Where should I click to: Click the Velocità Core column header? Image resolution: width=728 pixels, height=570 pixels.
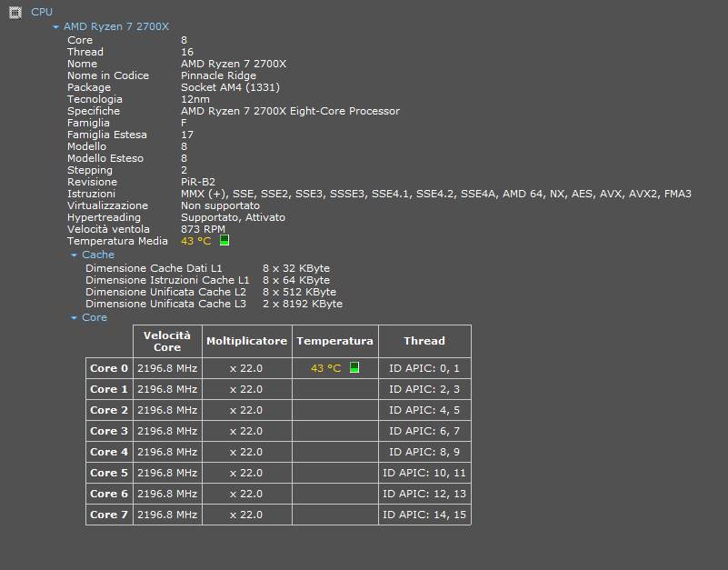click(167, 341)
